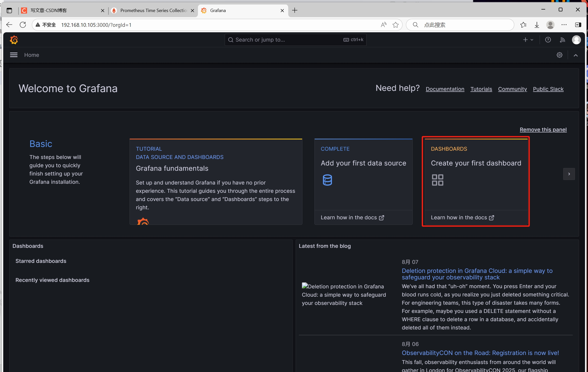
Task: Click the Basic heading text
Action: pos(41,144)
